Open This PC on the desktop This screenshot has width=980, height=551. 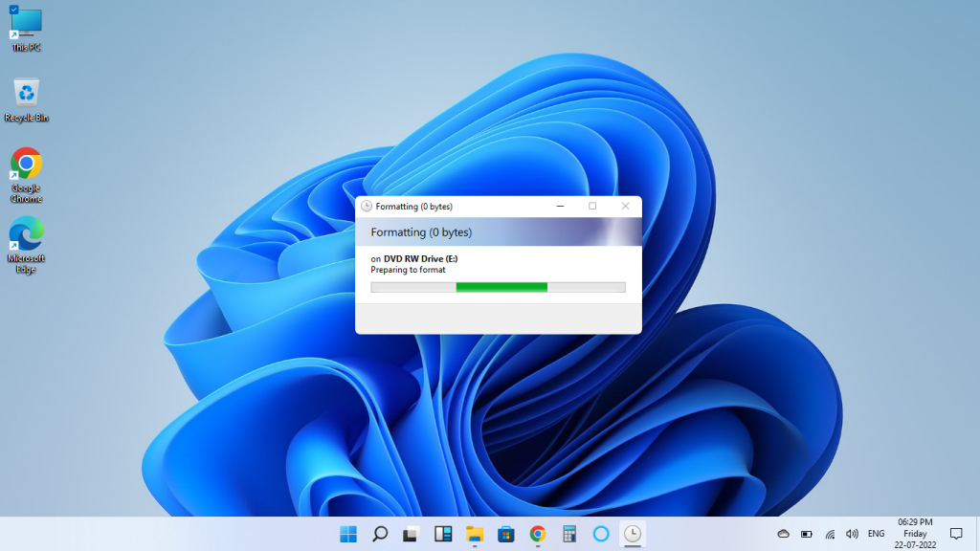[x=24, y=24]
